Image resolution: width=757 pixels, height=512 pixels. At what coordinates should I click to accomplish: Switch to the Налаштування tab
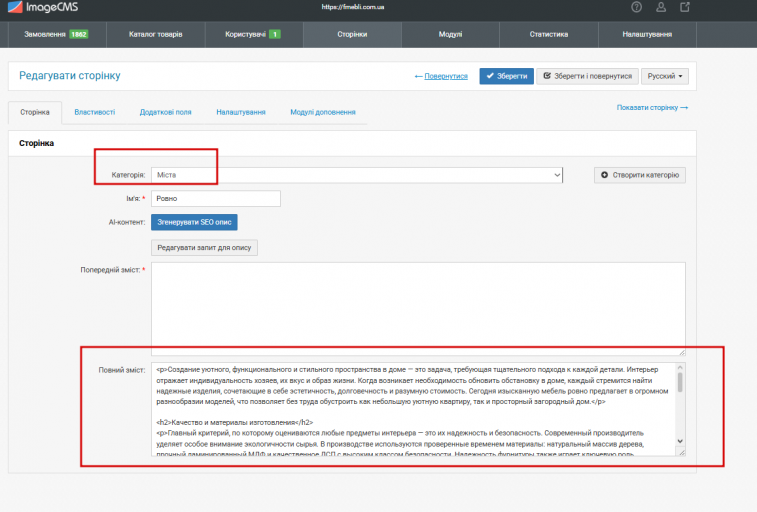coord(241,112)
